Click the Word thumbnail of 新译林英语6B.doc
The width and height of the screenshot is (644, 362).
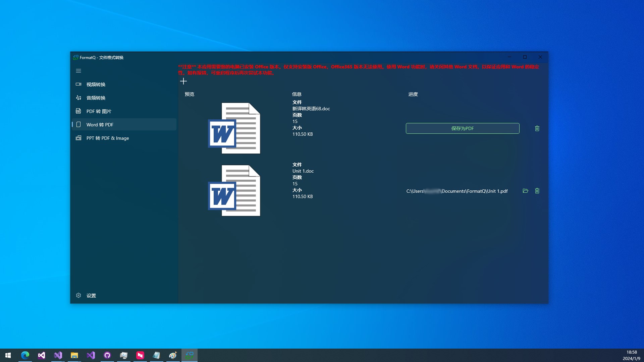point(234,128)
